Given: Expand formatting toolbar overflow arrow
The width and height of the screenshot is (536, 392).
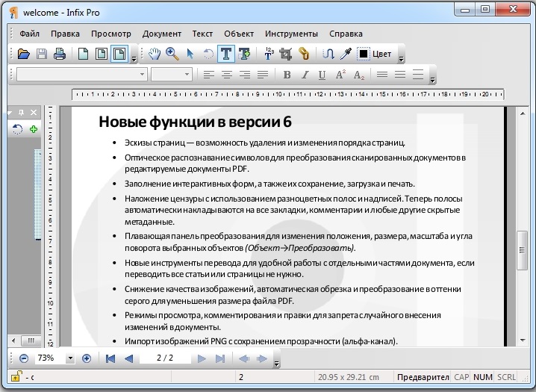Looking at the screenshot, I should (x=432, y=80).
